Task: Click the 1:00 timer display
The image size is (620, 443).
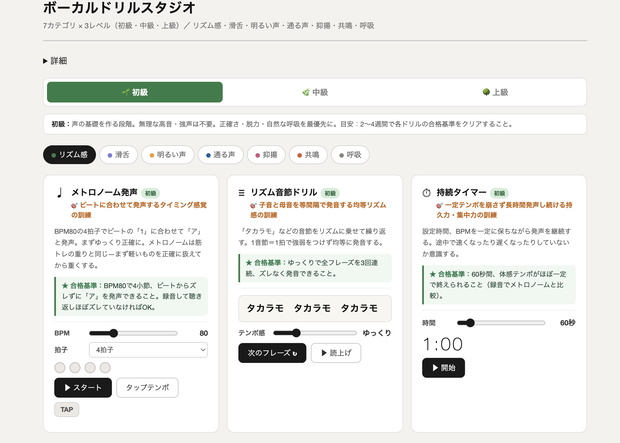Action: [442, 344]
